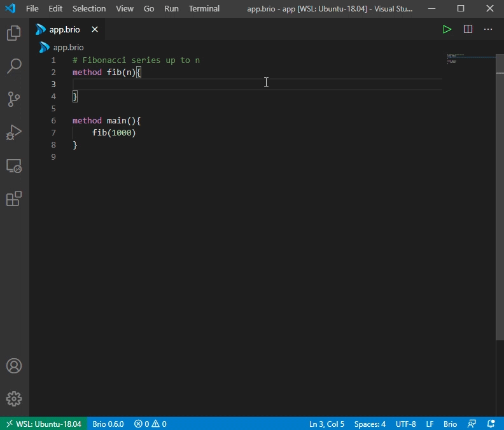
Task: Click the fib(1000) call on line 7
Action: [114, 133]
